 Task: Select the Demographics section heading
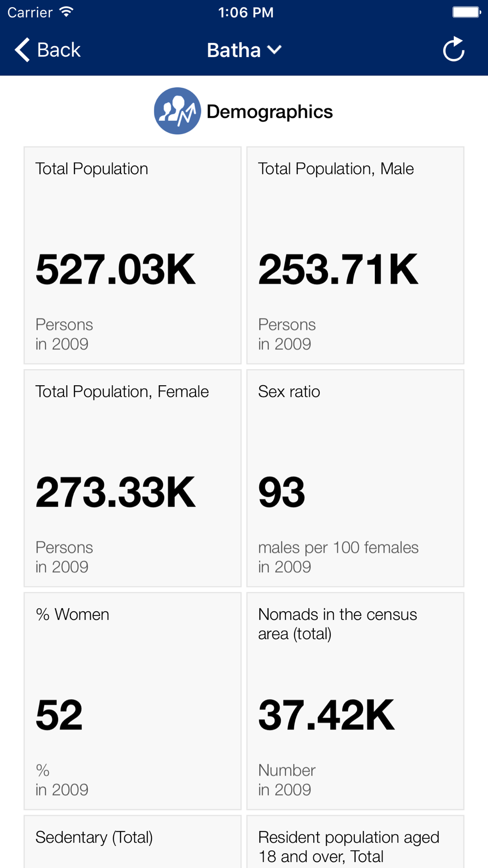point(269,111)
